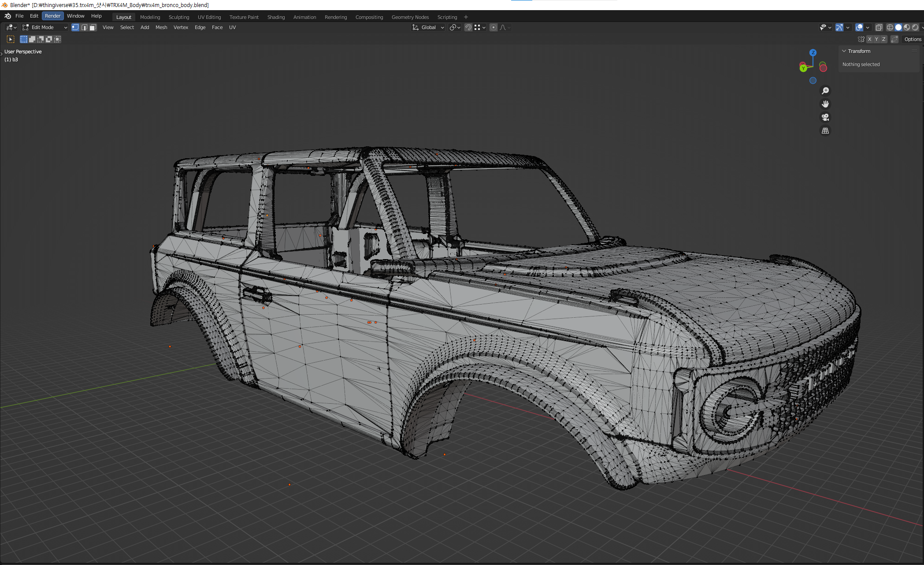The width and height of the screenshot is (924, 565).
Task: Open the Render menu button
Action: coord(53,16)
